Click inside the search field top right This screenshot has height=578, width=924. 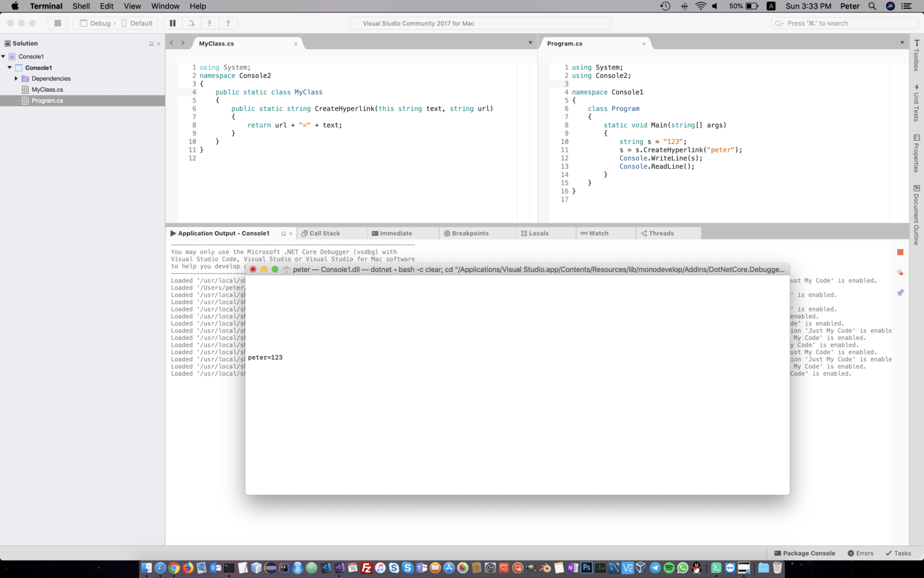(x=844, y=23)
